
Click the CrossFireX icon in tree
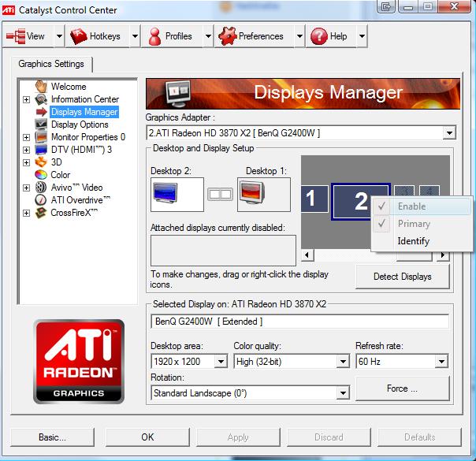[41, 213]
